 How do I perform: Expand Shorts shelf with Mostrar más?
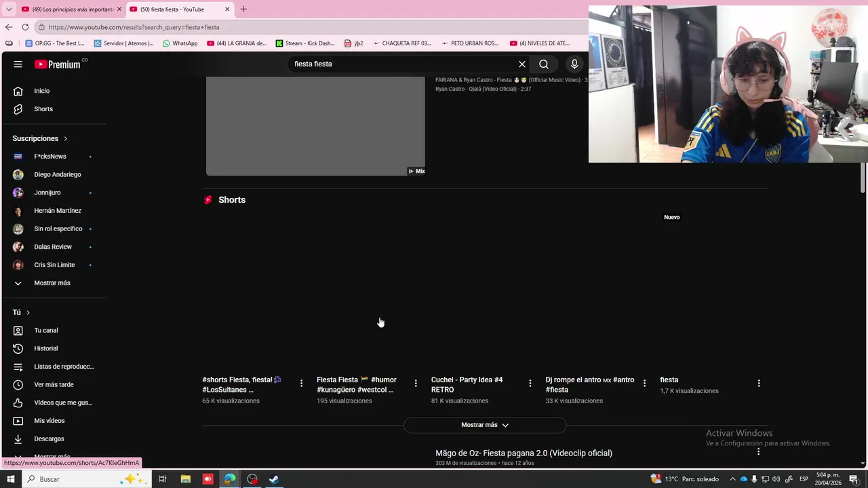click(x=485, y=425)
